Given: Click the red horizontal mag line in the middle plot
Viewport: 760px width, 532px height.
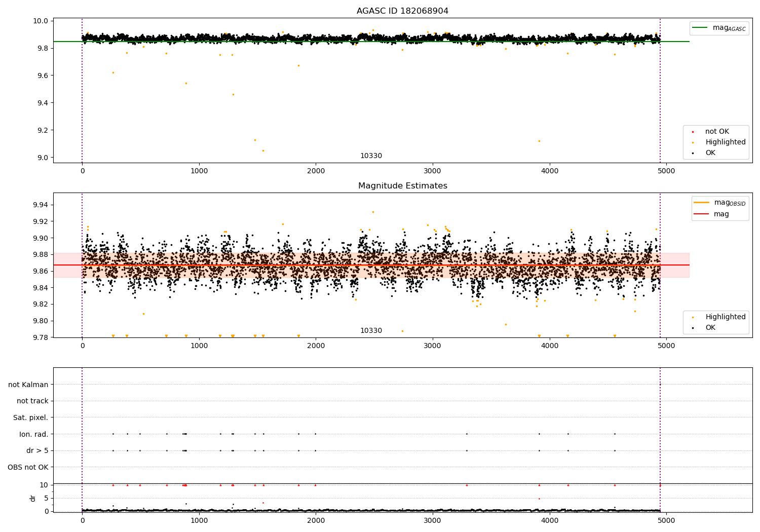Looking at the screenshot, I should 371,265.
